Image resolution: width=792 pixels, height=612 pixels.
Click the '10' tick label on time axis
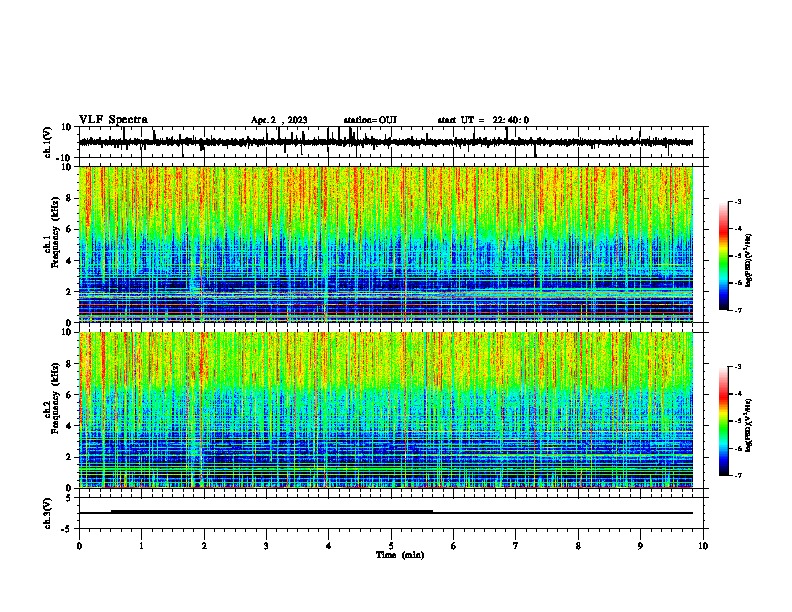703,546
